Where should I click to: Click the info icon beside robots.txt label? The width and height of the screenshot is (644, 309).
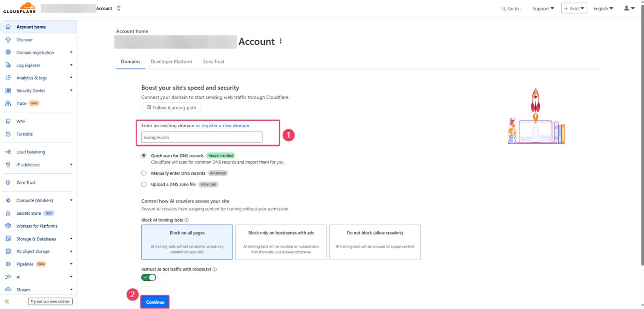click(x=215, y=269)
